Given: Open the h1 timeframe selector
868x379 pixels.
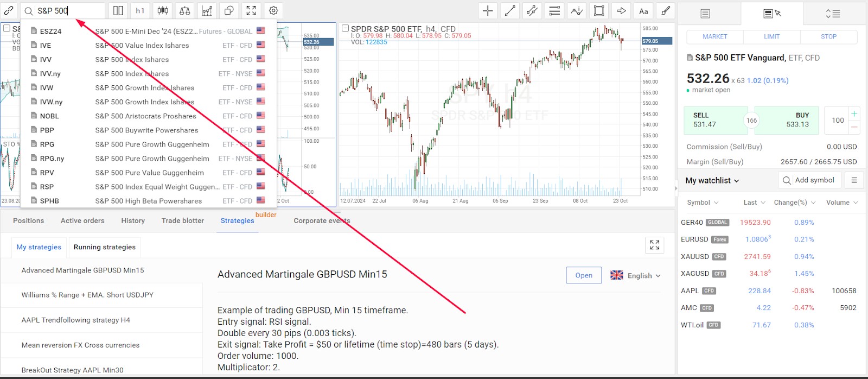Looking at the screenshot, I should [x=140, y=10].
